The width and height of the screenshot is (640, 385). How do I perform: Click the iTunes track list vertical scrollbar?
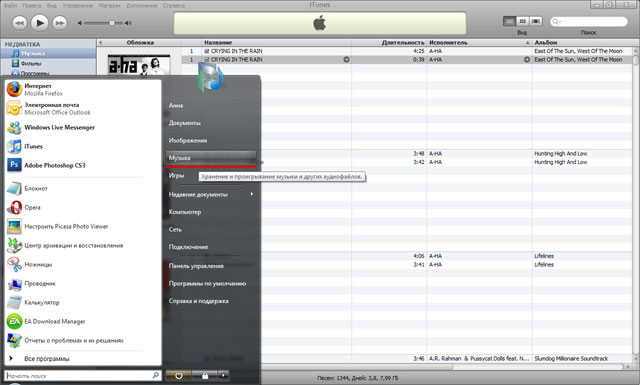[636, 204]
